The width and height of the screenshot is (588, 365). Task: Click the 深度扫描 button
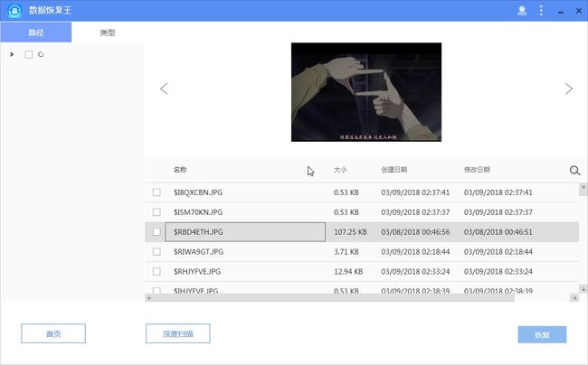177,333
